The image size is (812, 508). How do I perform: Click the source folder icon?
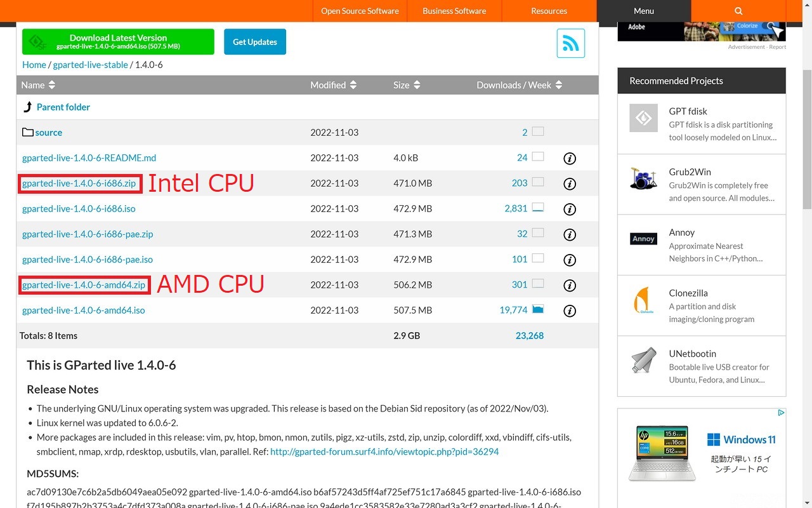click(x=28, y=132)
